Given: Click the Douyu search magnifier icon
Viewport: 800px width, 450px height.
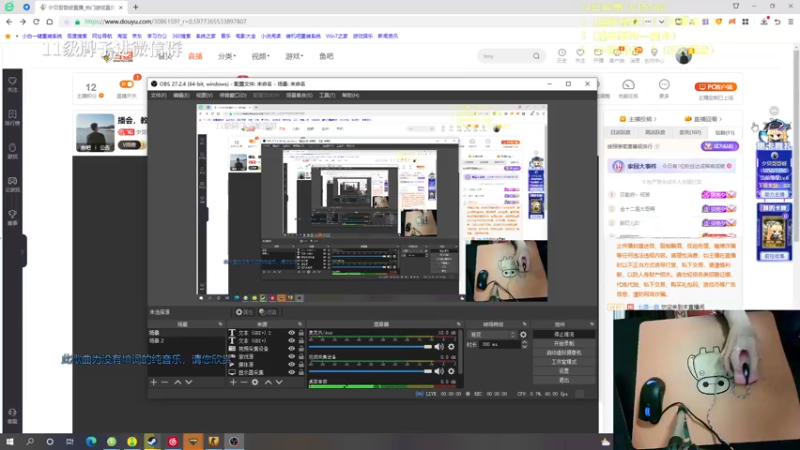Looking at the screenshot, I should [x=536, y=56].
